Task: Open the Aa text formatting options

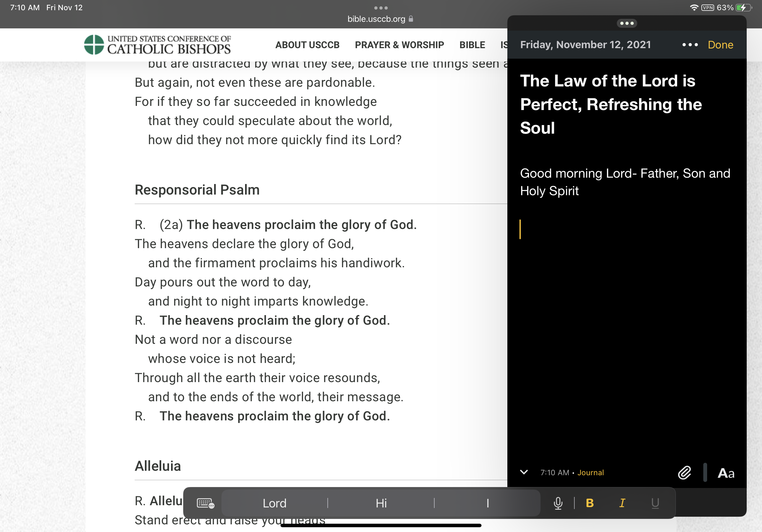Action: 726,473
